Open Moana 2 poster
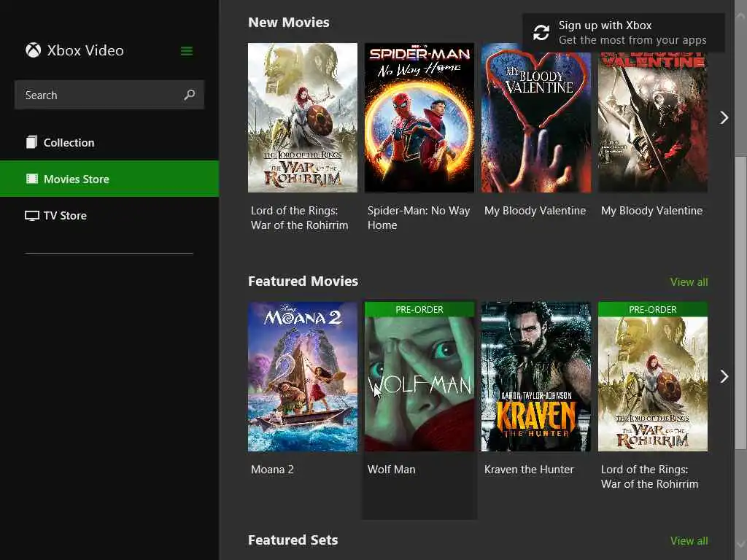Viewport: 747px width, 560px height. (303, 377)
